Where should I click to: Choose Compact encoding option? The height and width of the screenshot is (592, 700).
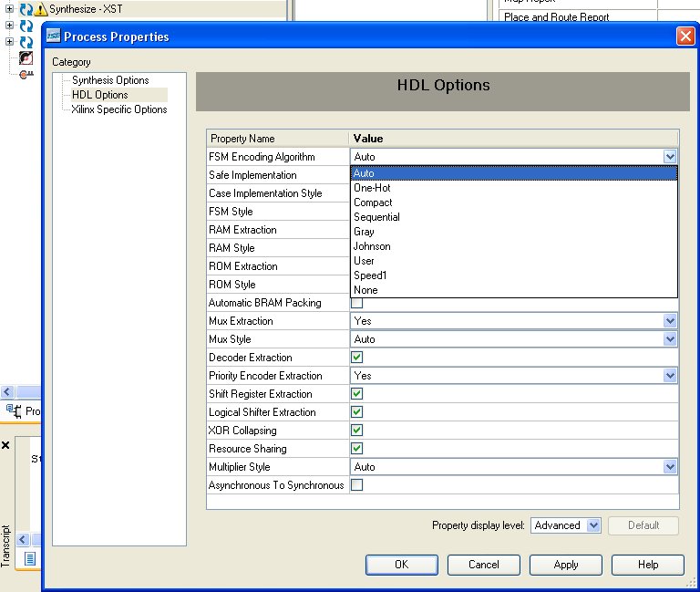(x=514, y=203)
